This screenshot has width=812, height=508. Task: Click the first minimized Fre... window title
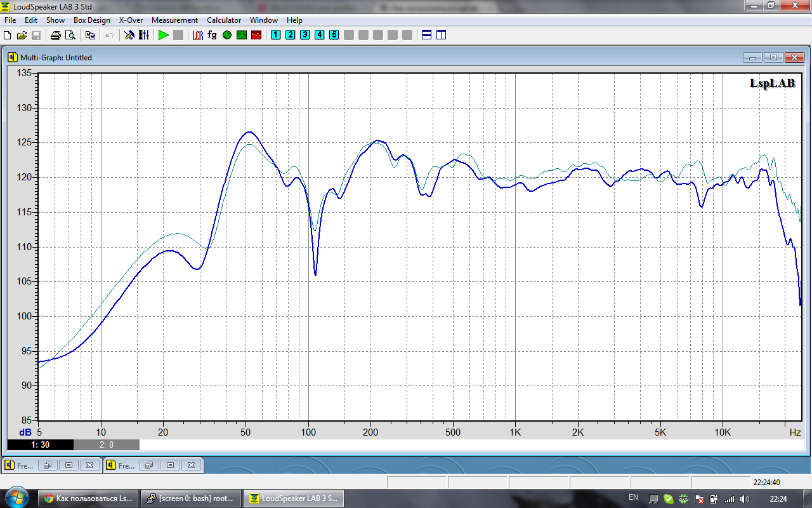(x=25, y=465)
